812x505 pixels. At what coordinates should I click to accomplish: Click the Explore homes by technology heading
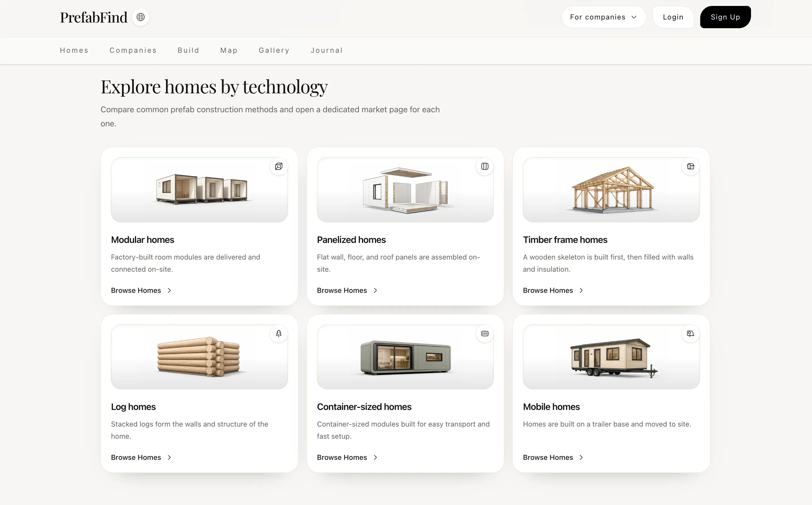tap(214, 87)
